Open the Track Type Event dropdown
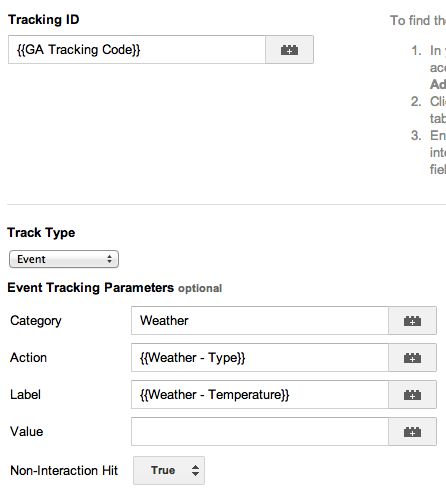 coord(64,259)
